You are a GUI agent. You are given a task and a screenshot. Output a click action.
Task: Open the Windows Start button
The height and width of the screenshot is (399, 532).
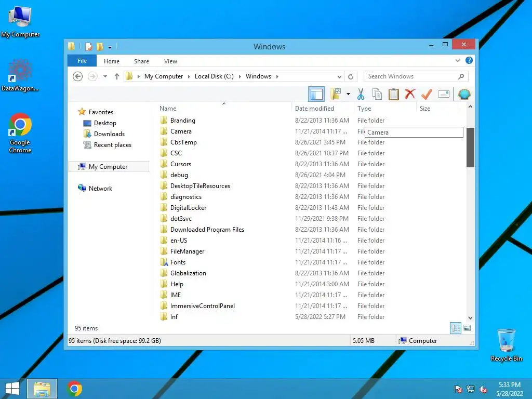[x=12, y=389]
